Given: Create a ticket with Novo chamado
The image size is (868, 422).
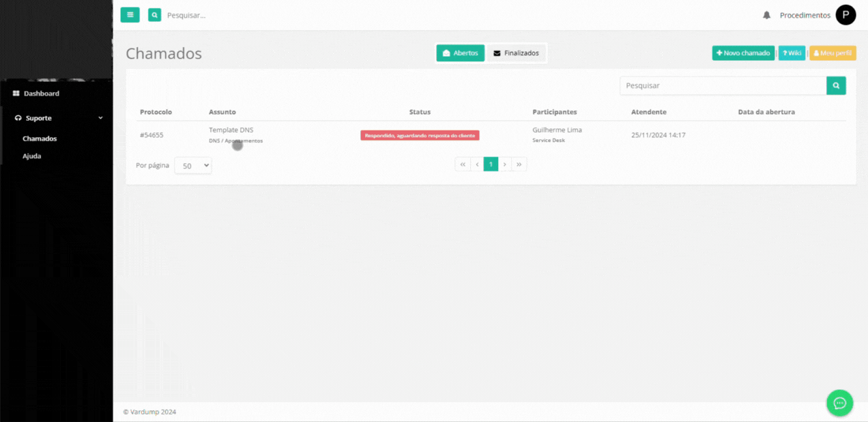Looking at the screenshot, I should 743,53.
